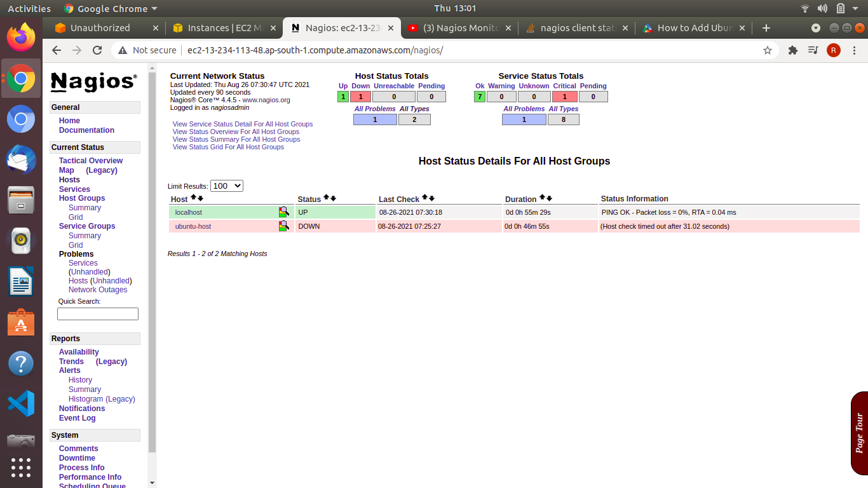Open the Page Tour side tab
Screen dimensions: 868x488
point(859,433)
